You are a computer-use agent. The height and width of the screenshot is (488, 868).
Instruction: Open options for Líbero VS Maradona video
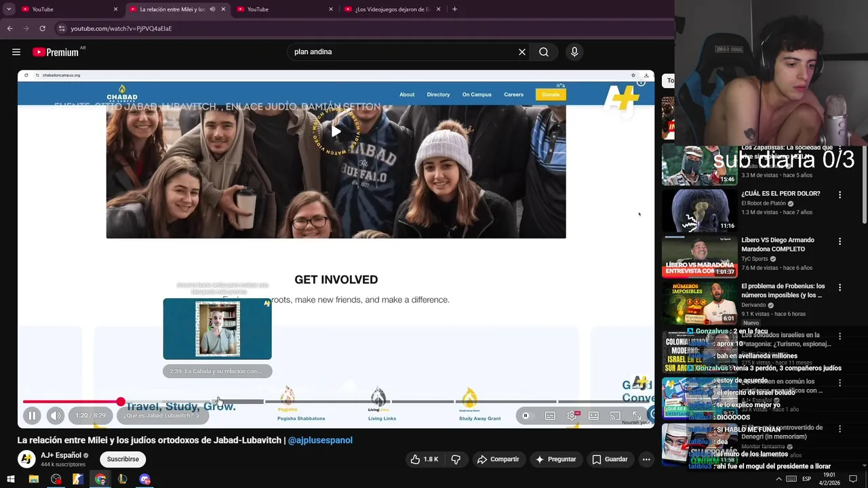pos(840,241)
